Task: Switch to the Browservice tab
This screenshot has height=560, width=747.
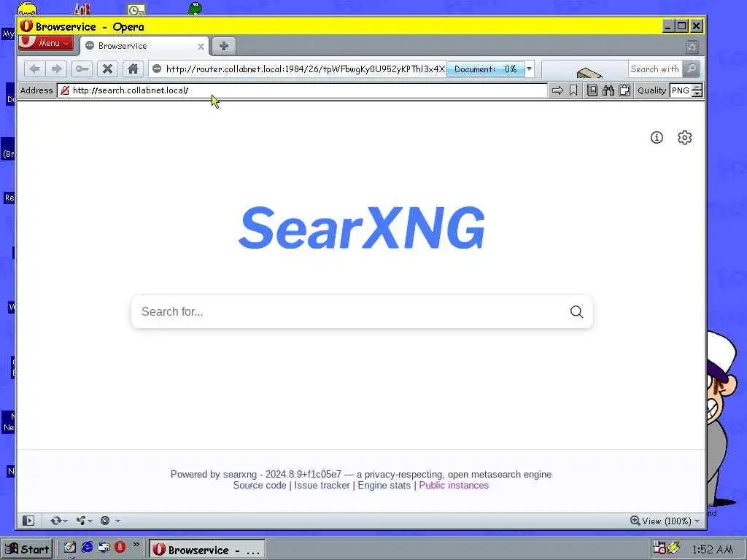Action: [x=143, y=46]
